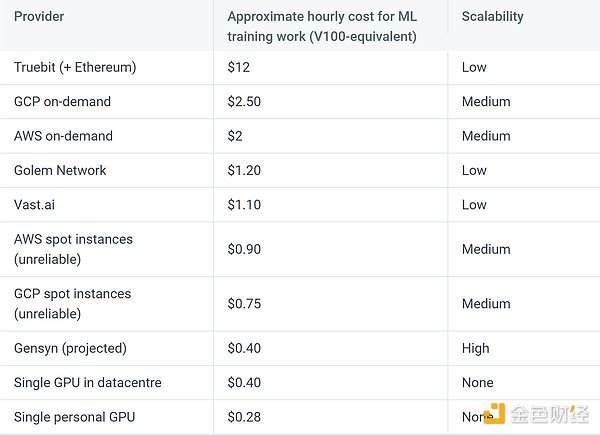
Task: Click the approximate hourly cost column header
Action: click(322, 26)
